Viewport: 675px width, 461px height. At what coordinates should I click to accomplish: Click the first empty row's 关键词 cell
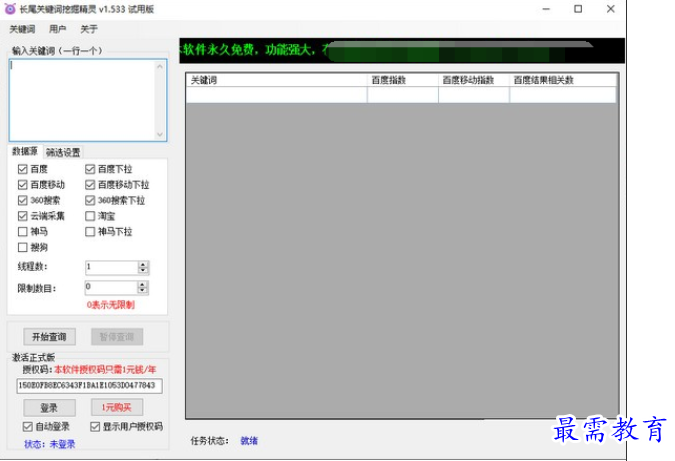[277, 95]
